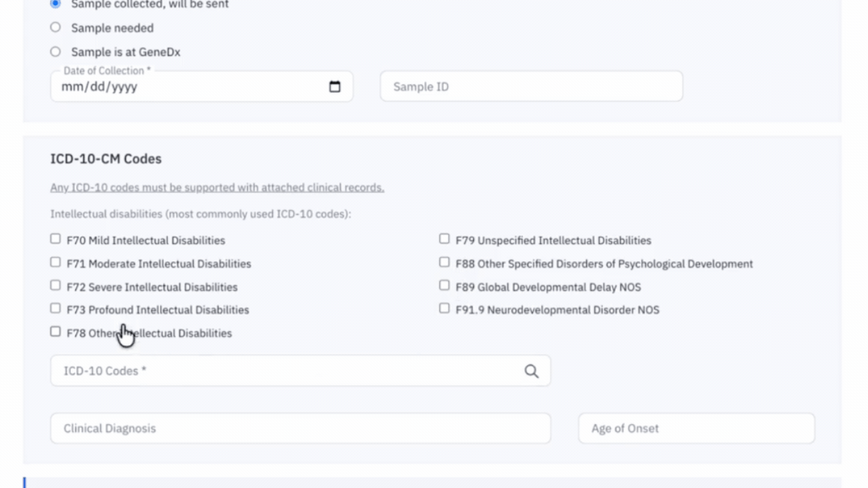This screenshot has width=868, height=488.
Task: Focus the ICD-10 Codes search field
Action: tap(301, 371)
